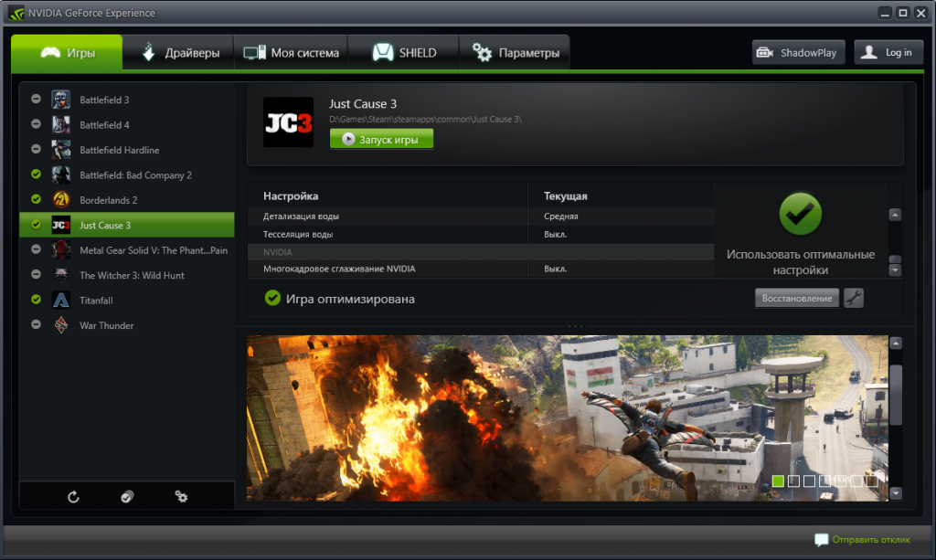Select the Тесселяция воды setting row
Viewport: 936px width, 560px height.
pyautogui.click(x=481, y=234)
